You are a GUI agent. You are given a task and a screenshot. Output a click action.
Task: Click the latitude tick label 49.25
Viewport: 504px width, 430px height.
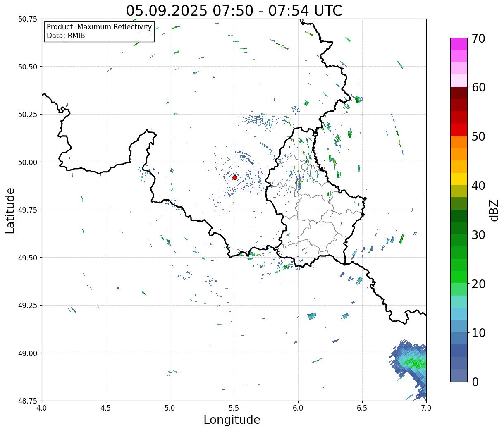tap(27, 306)
